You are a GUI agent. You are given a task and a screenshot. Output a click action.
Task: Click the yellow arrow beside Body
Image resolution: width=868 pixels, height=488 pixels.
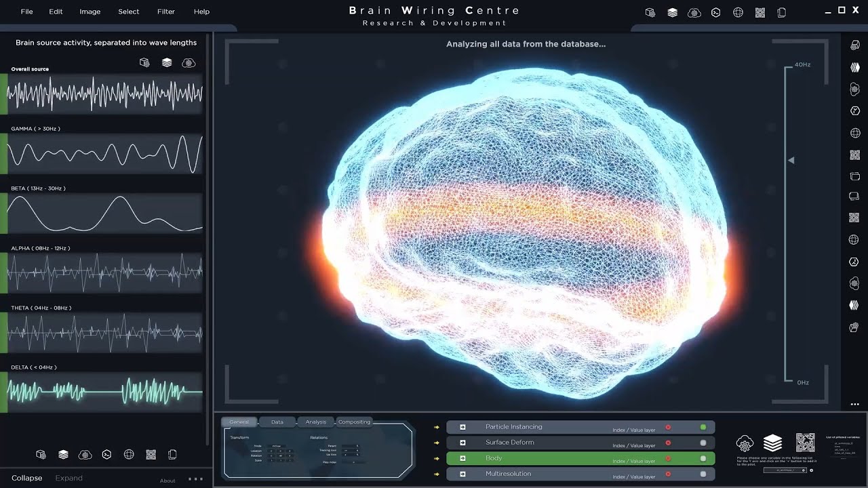[437, 458]
